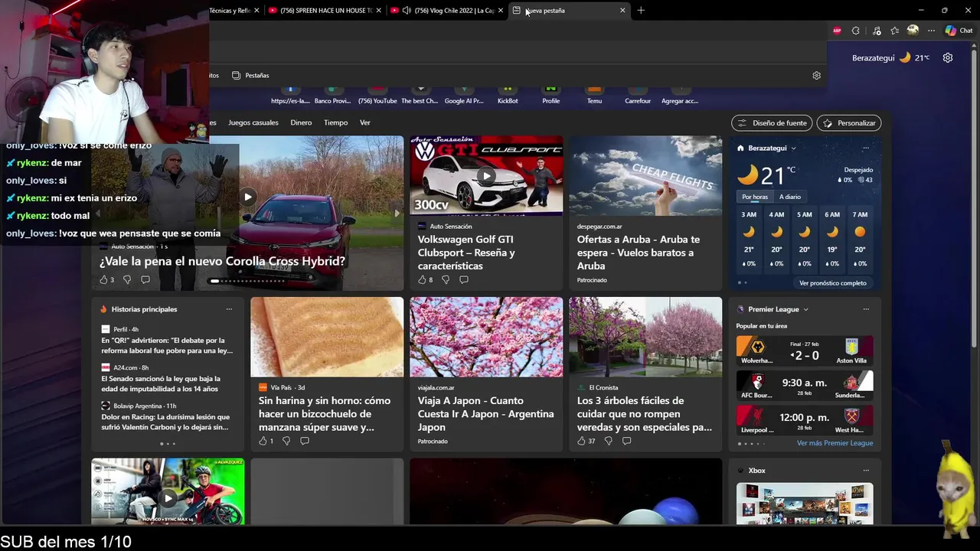Image resolution: width=980 pixels, height=551 pixels.
Task: Open comments on the Corolla Cross Hybrid article
Action: (x=145, y=279)
